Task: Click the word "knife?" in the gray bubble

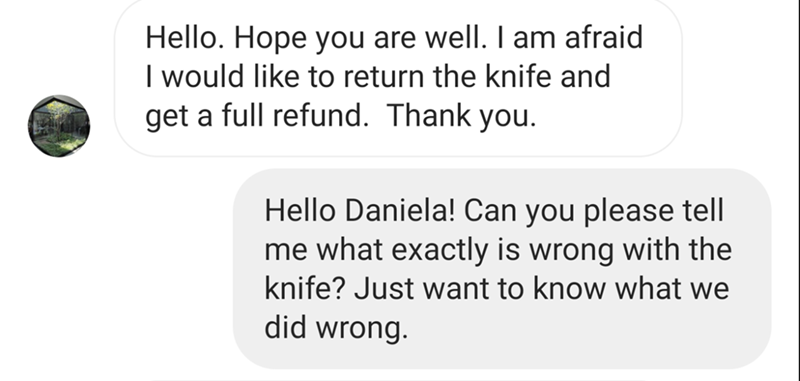Action: [305, 288]
